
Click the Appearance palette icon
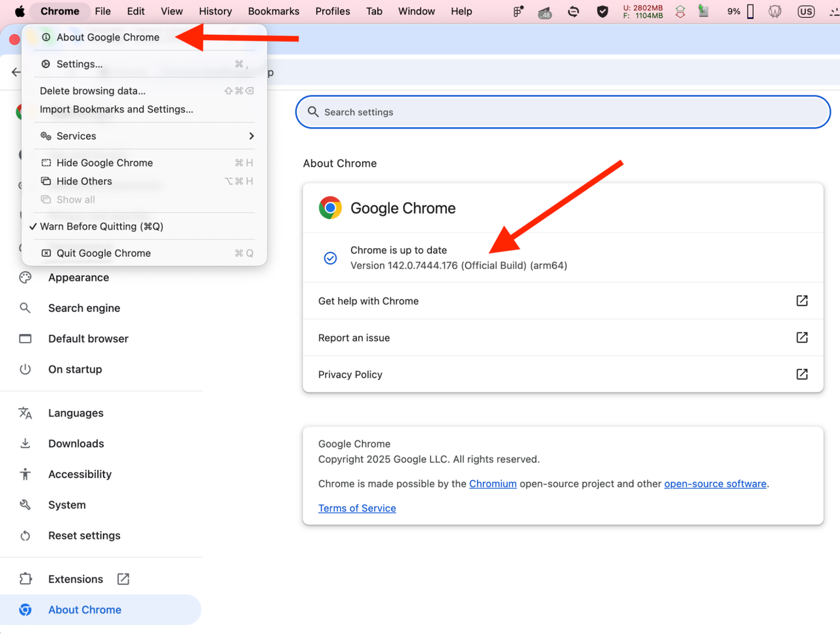[x=25, y=278]
